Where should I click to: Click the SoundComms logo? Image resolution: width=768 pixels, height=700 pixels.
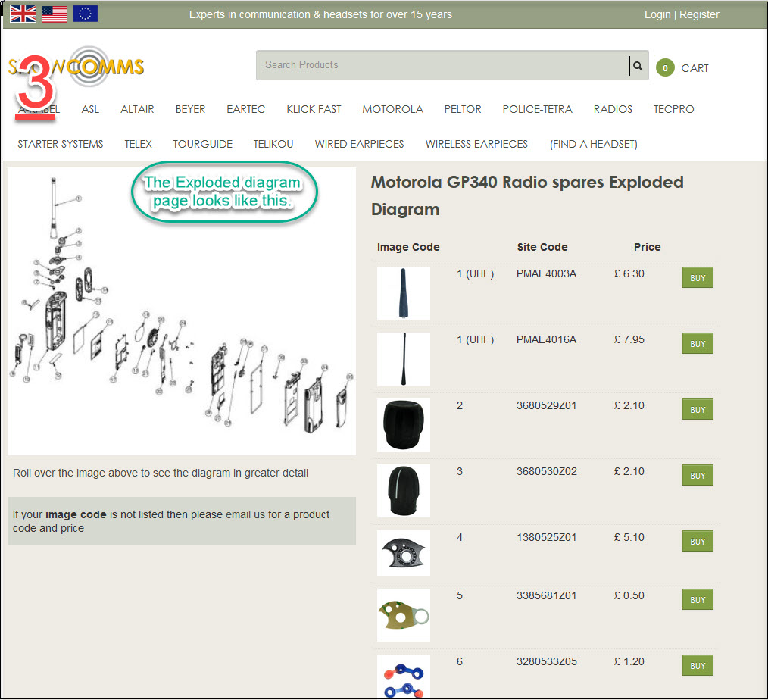76,67
